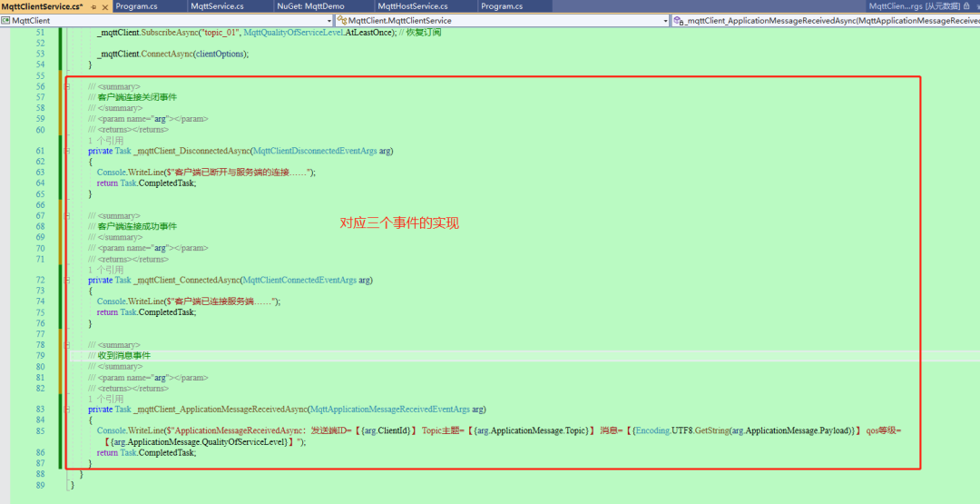Pin the MqttClientService.cs tab
This screenshot has width=980, height=504.
tap(93, 5)
